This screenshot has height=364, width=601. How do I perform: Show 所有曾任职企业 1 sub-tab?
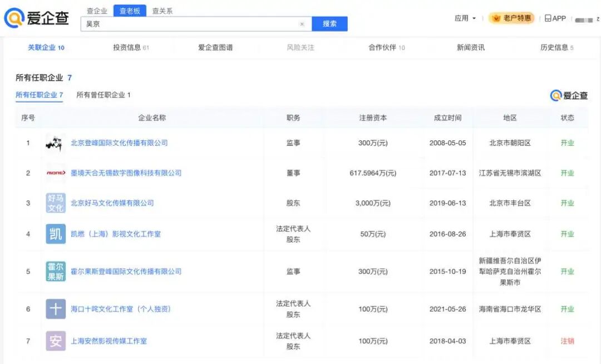[x=104, y=95]
